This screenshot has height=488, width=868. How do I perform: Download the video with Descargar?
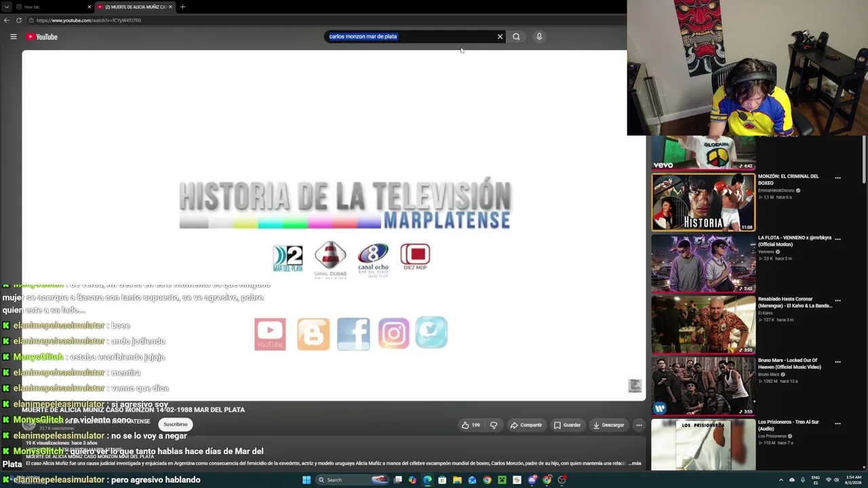[x=608, y=425]
